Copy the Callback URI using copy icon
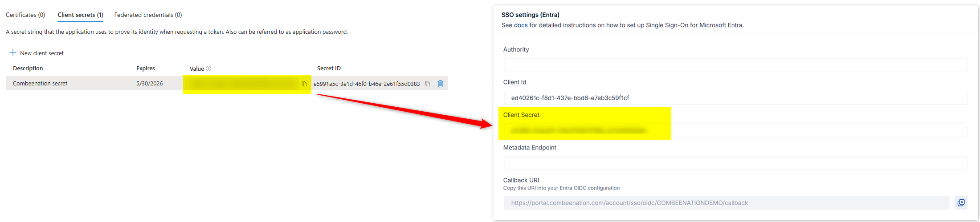Image resolution: width=980 pixels, height=222 pixels. tap(961, 203)
